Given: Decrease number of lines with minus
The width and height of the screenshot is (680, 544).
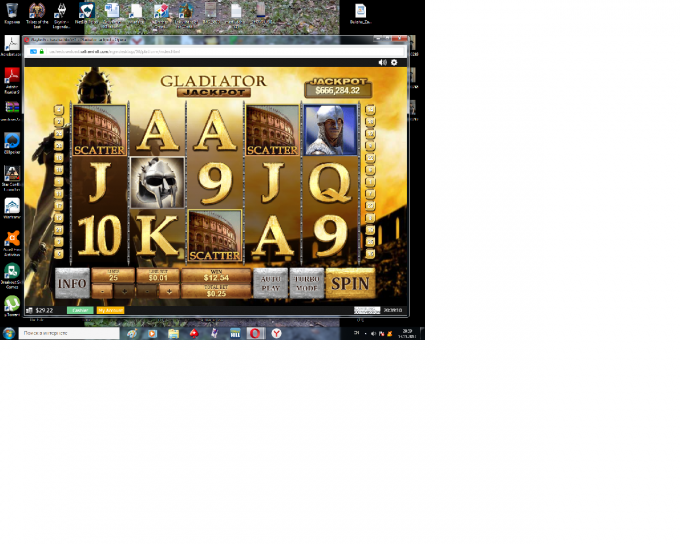Looking at the screenshot, I should click(102, 292).
